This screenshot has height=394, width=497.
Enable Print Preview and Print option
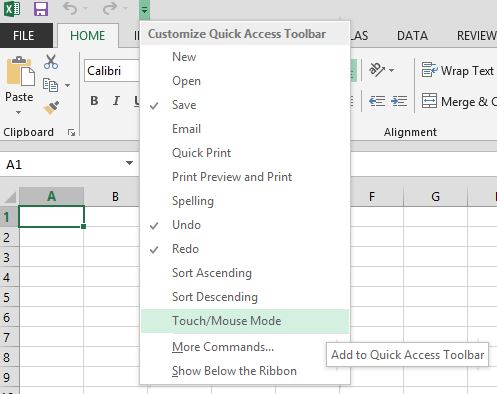[x=245, y=177]
